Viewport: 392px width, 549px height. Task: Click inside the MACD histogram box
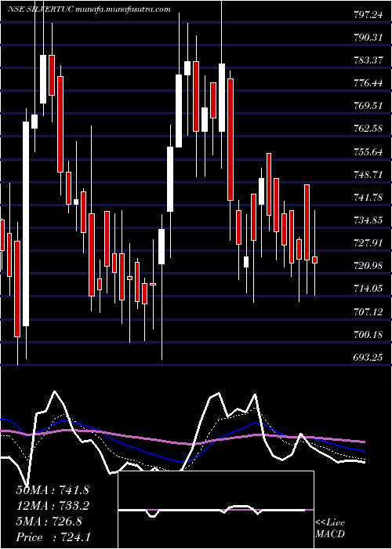(216, 510)
